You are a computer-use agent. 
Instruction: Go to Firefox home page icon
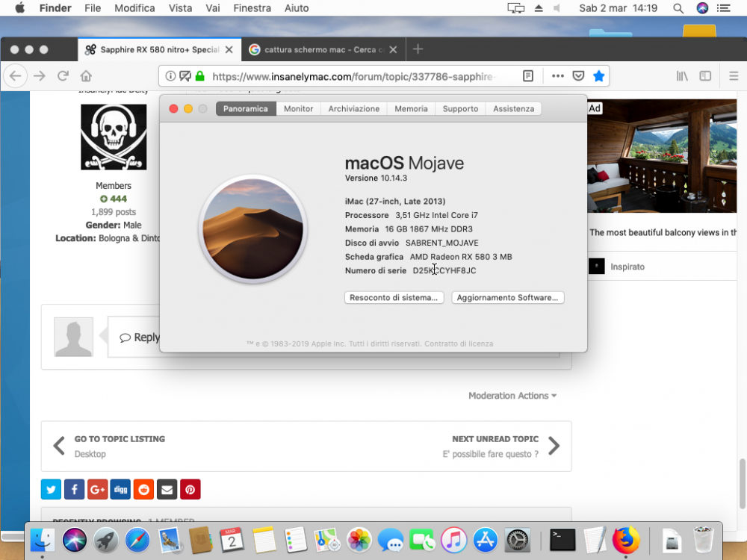[x=86, y=76]
